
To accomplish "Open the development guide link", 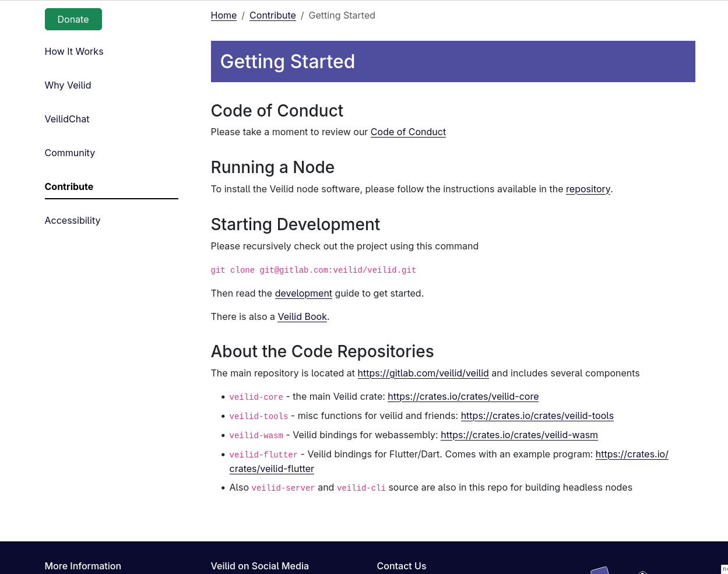I will 303,294.
